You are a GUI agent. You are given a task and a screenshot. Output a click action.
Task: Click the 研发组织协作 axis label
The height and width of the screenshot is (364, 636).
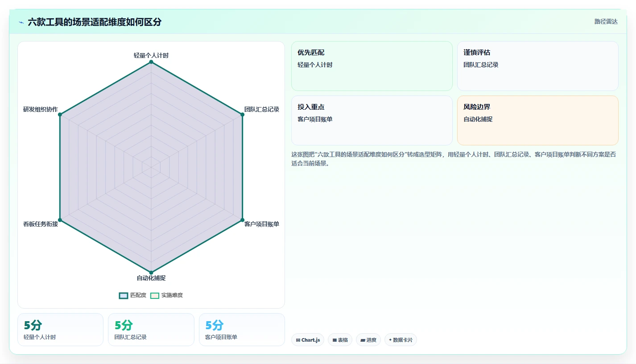(41, 109)
